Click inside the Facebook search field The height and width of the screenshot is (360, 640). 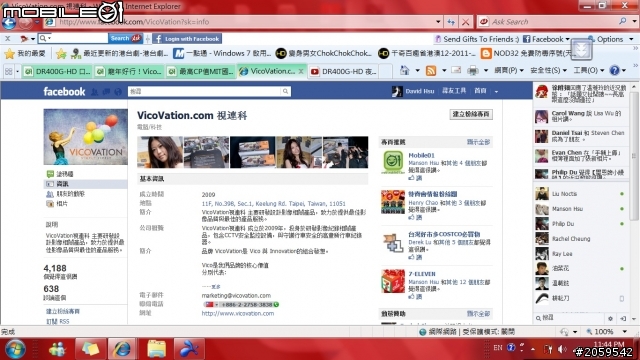click(204, 91)
